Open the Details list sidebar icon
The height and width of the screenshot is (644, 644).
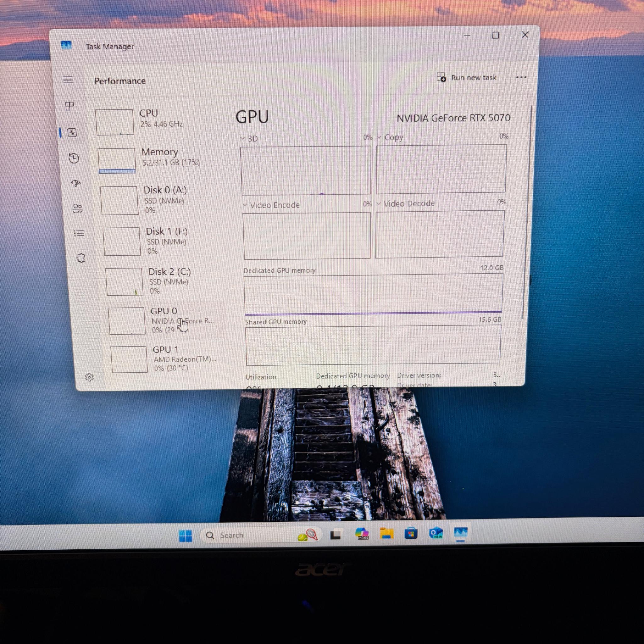pyautogui.click(x=79, y=233)
